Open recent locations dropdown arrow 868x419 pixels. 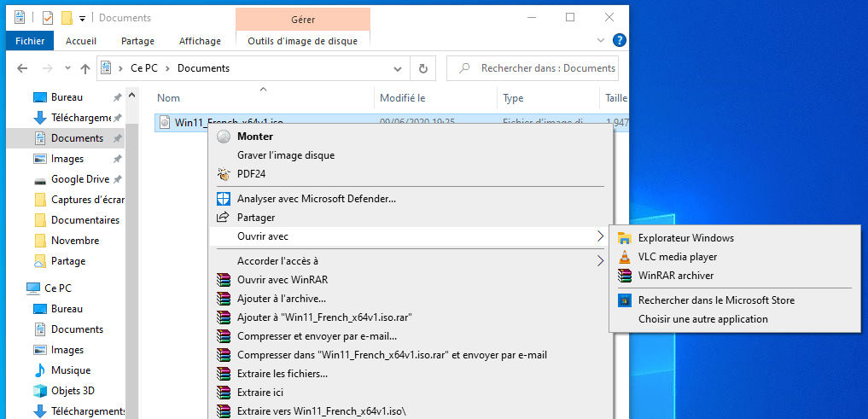pos(68,68)
